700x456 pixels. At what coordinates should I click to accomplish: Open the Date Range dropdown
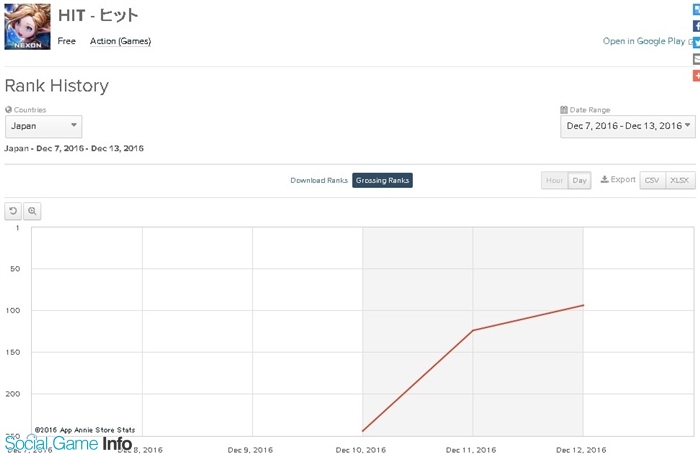pyautogui.click(x=628, y=126)
